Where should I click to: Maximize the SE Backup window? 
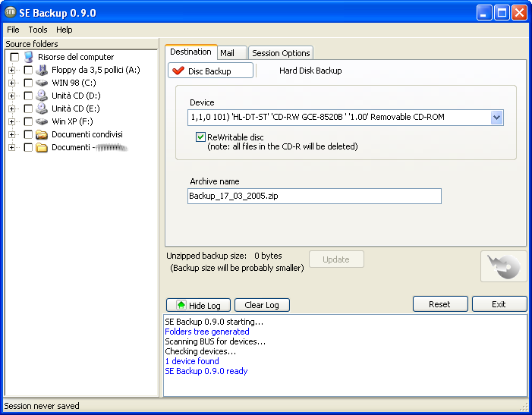[x=502, y=13]
